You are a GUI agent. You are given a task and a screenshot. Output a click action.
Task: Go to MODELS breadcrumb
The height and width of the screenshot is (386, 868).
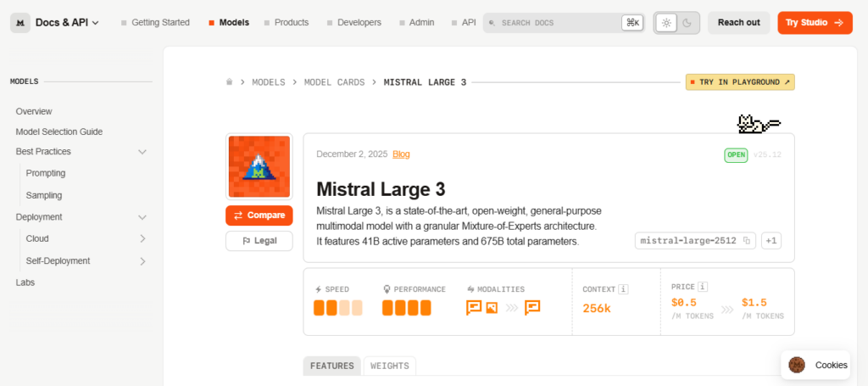click(269, 82)
